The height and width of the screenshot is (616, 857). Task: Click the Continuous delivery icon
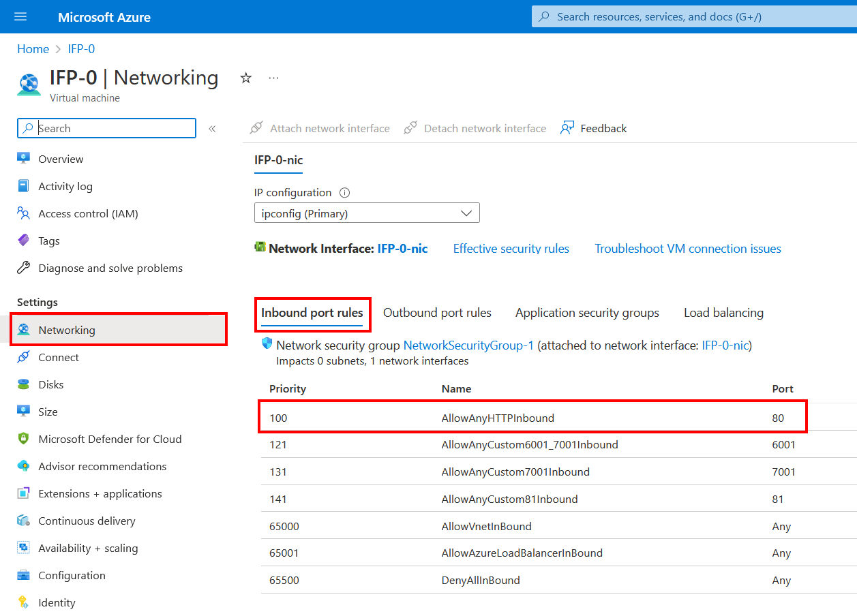[x=24, y=521]
